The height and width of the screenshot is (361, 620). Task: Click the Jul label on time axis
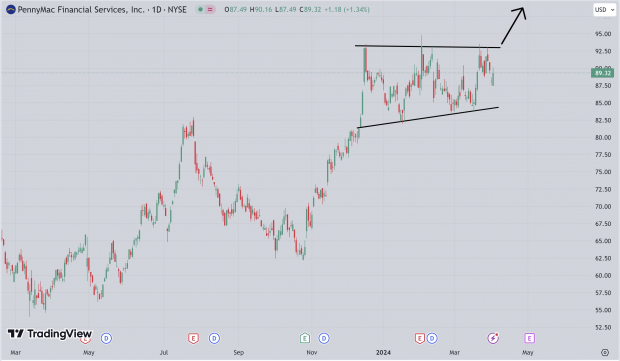point(164,352)
